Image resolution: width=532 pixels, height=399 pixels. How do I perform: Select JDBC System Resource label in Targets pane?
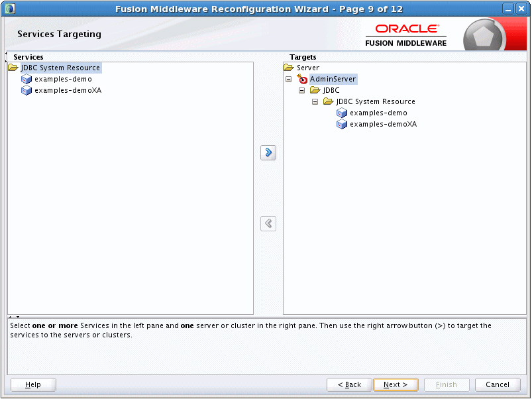click(376, 101)
